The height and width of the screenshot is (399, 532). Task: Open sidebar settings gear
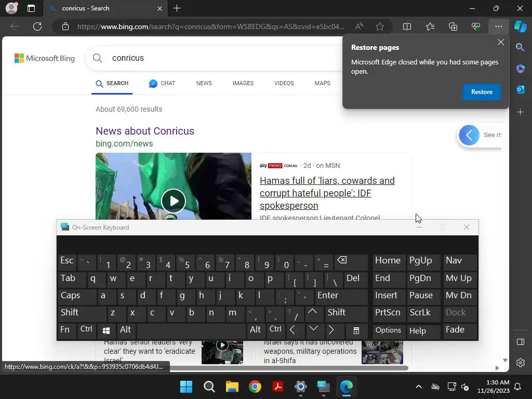(x=521, y=362)
